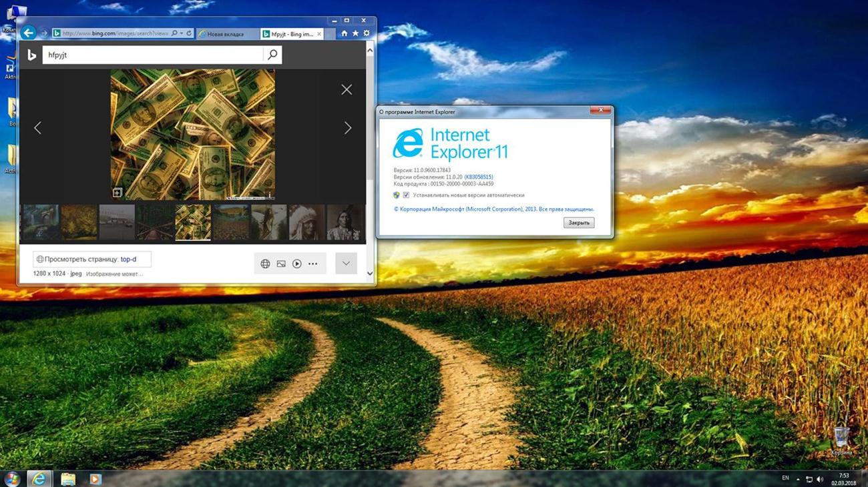
Task: Select the Native American headdress portrait thumbnail
Action: 306,222
